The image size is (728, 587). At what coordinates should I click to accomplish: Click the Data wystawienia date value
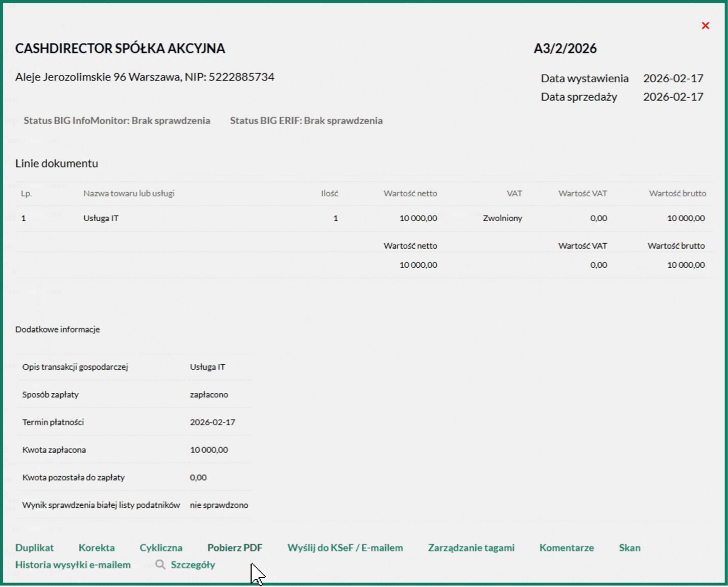(673, 78)
